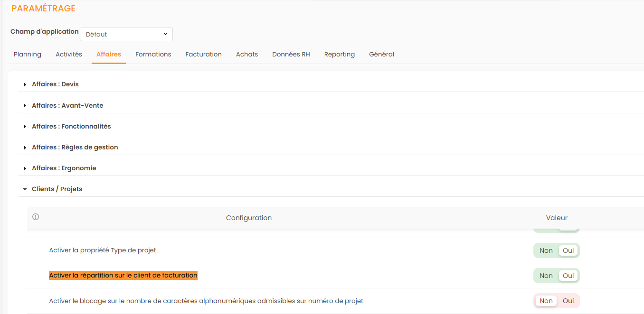Screen dimensions: 644x314
Task: Open the Reporting tab
Action: coord(339,55)
